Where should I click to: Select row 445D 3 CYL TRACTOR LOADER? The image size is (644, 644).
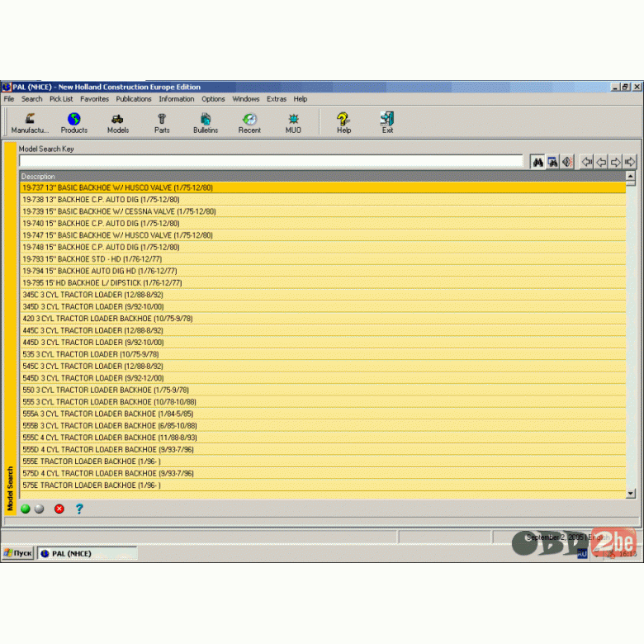(x=322, y=343)
